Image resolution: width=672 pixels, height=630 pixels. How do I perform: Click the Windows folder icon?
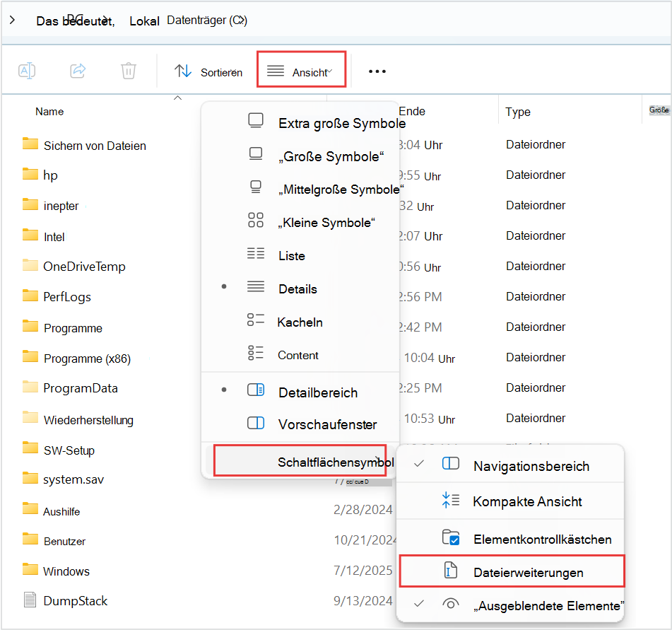coord(30,569)
